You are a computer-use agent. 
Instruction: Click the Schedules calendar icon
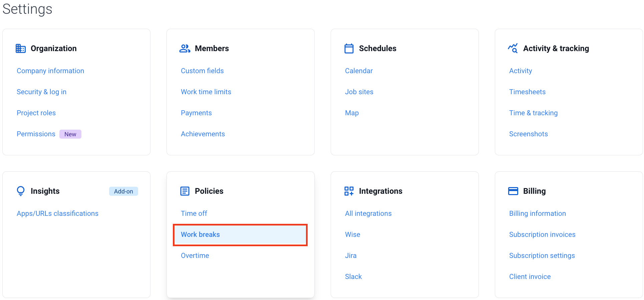(x=349, y=48)
